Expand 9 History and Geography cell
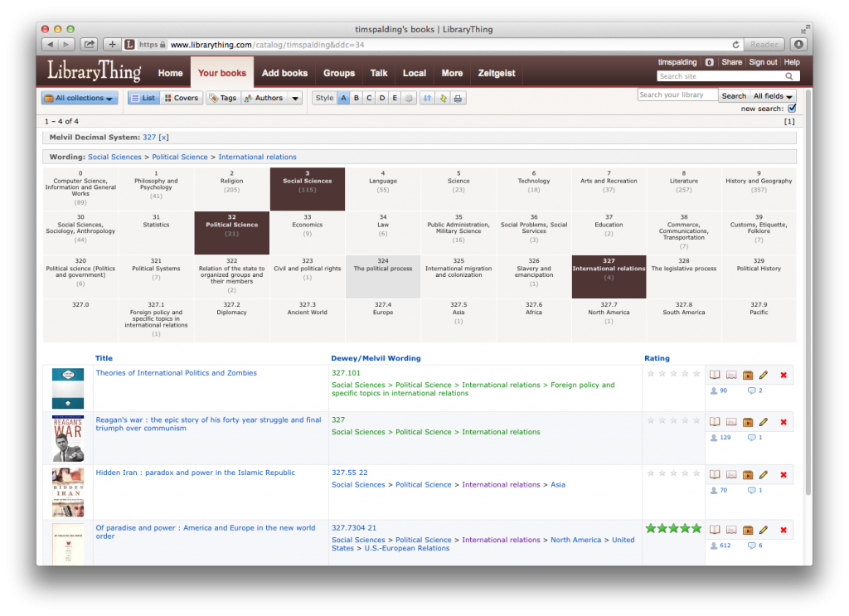The width and height of the screenshot is (849, 616). pyautogui.click(x=759, y=189)
